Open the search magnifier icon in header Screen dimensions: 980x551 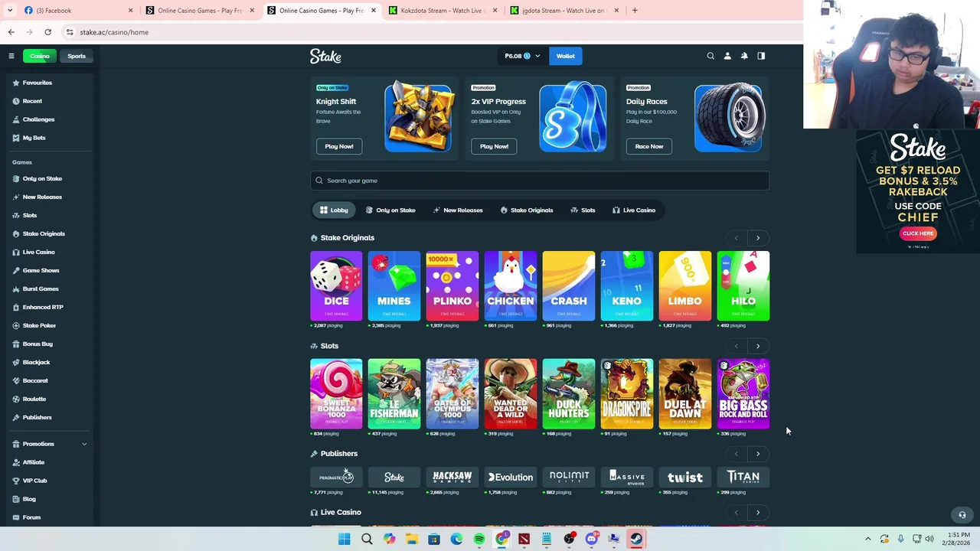(x=710, y=56)
